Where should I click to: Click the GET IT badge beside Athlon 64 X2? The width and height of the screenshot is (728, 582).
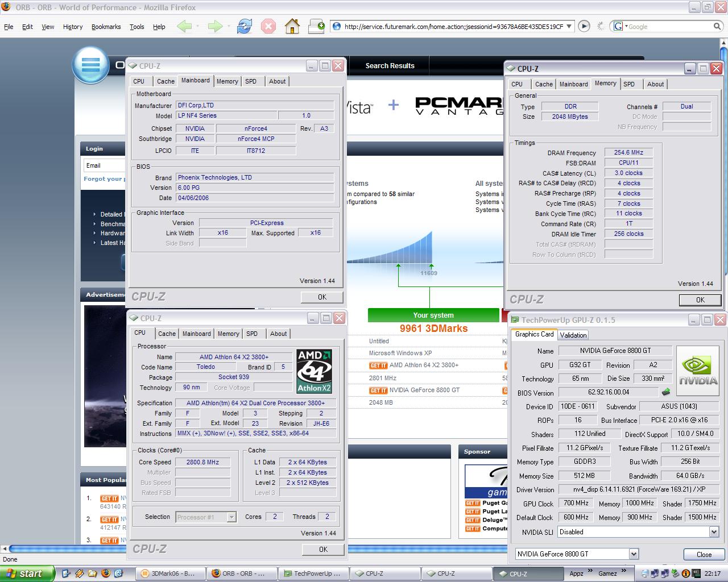pyautogui.click(x=378, y=365)
